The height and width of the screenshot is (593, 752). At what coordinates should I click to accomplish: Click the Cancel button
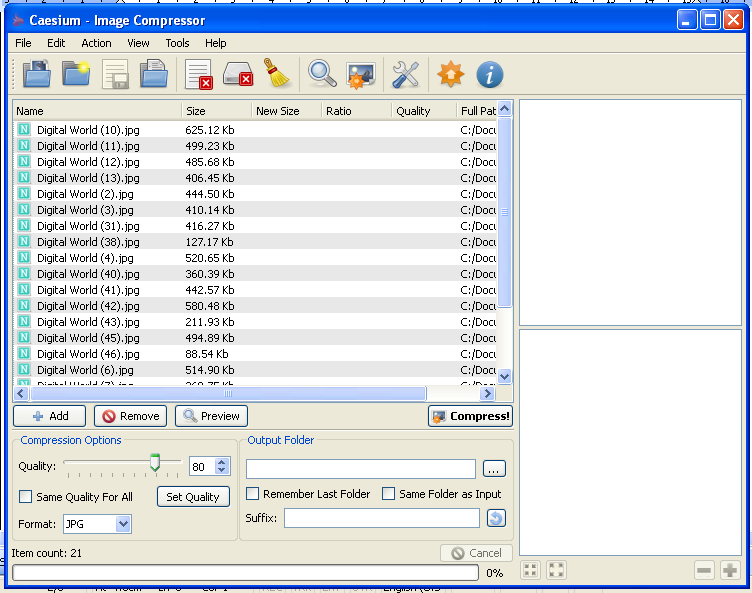(476, 553)
